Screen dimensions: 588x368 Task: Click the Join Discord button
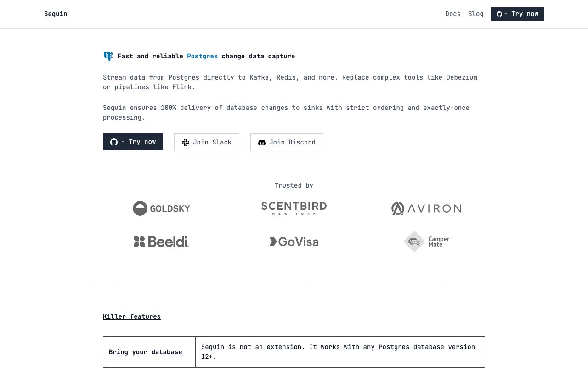coord(287,142)
